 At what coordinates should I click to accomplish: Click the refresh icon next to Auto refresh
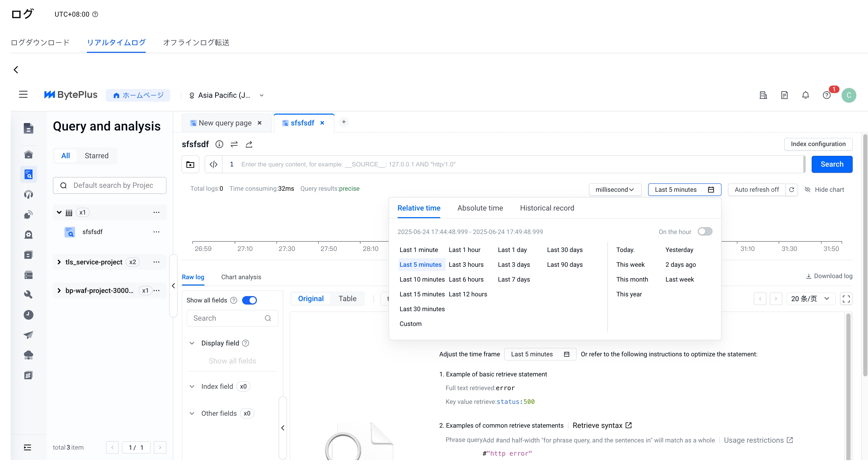(792, 190)
